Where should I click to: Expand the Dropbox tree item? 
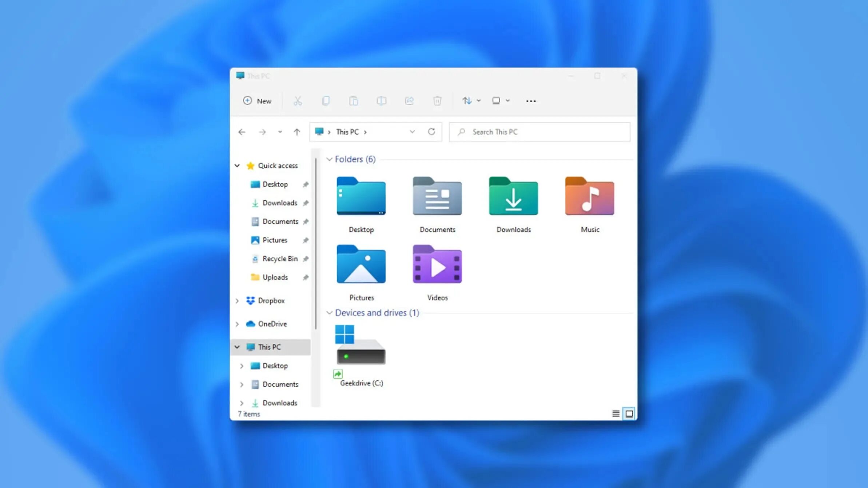tap(237, 300)
